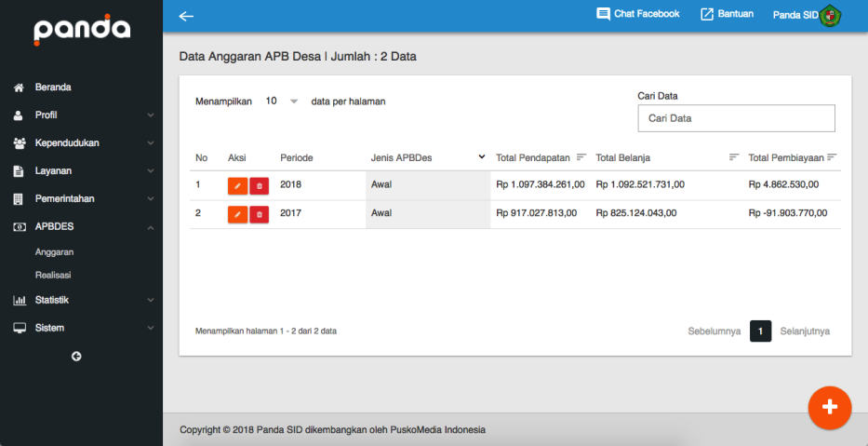Click the Statistik bar chart icon
Viewport: 868px width, 446px height.
click(20, 301)
